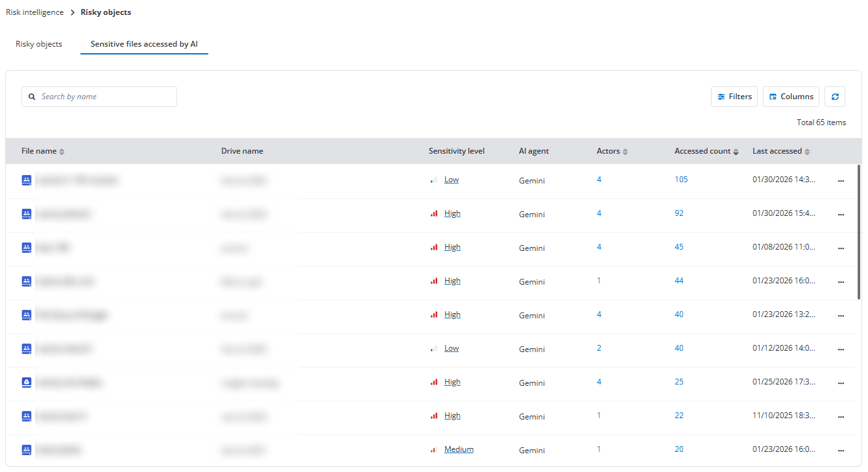868x472 pixels.
Task: Click the Medium sensitivity bars icon on the bottom row
Action: pos(433,449)
